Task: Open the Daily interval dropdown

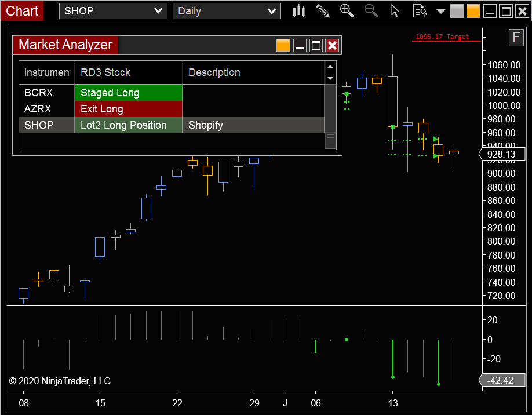Action: [226, 10]
